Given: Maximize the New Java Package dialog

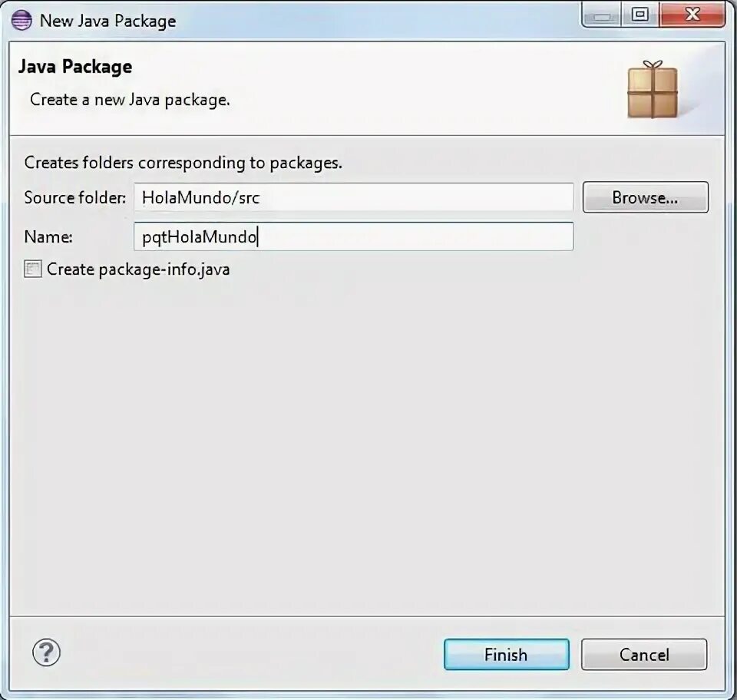Looking at the screenshot, I should (x=640, y=15).
